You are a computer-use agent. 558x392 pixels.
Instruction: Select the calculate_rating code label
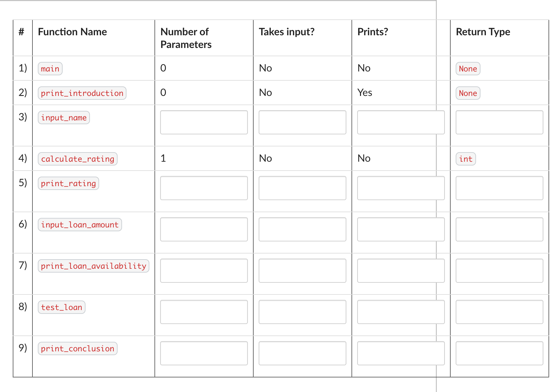tap(77, 159)
